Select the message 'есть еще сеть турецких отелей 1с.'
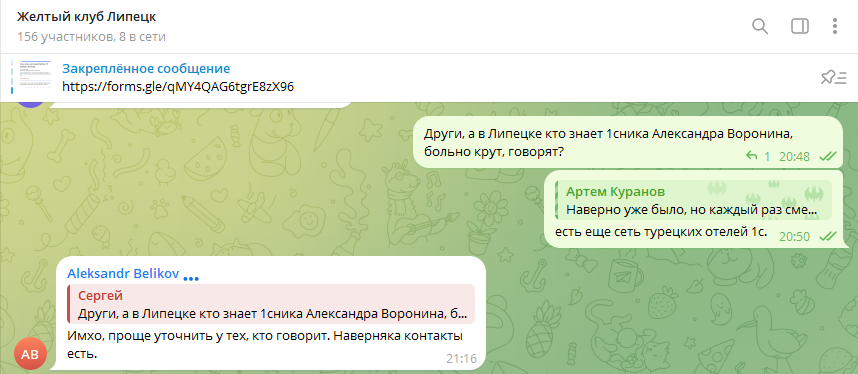This screenshot has width=858, height=374. coord(661,232)
